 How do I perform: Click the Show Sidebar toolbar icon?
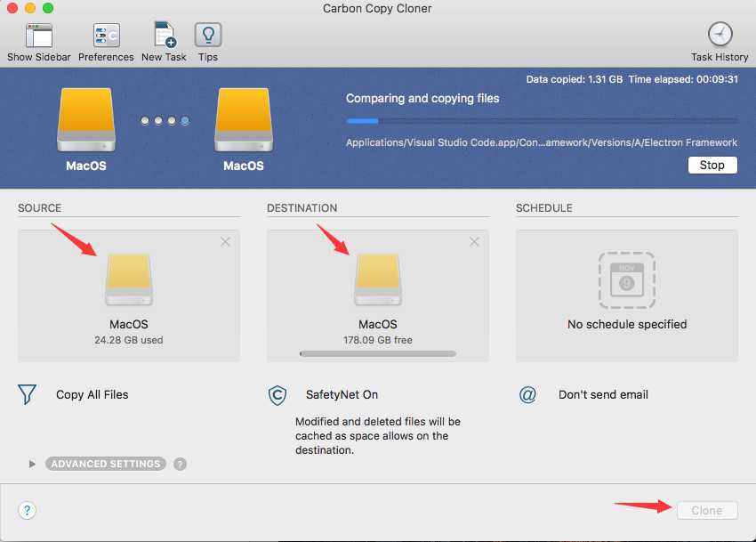(38, 36)
